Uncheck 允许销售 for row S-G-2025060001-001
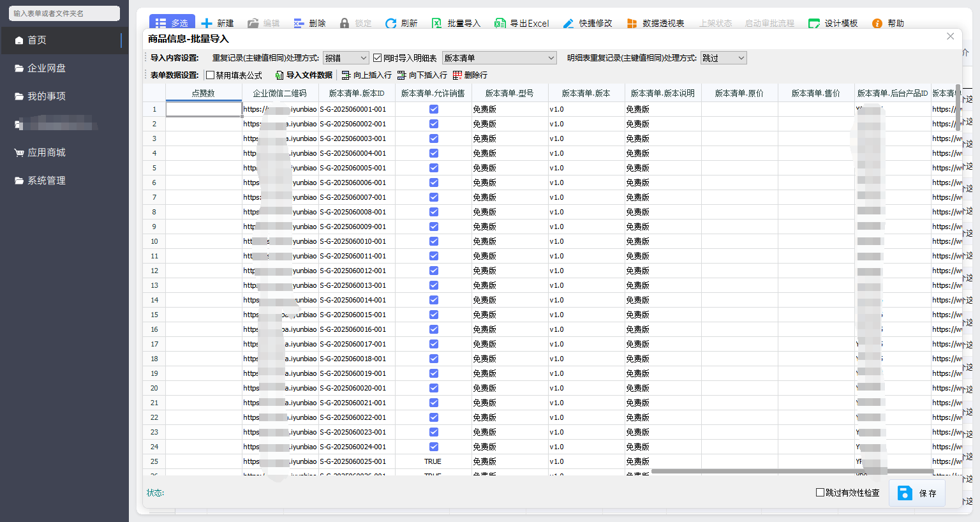Viewport: 980px width, 522px height. (x=434, y=109)
